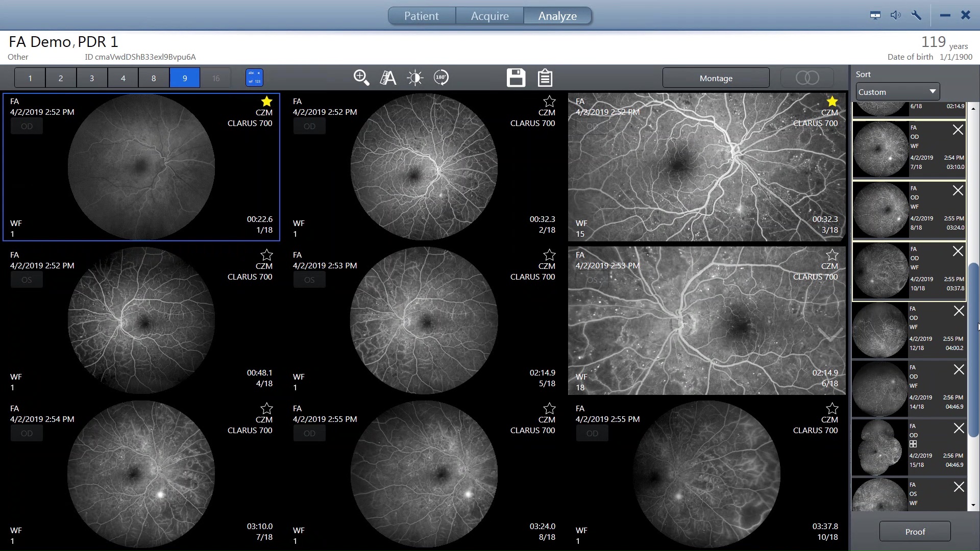Open the report clipboard tool

[x=544, y=78]
